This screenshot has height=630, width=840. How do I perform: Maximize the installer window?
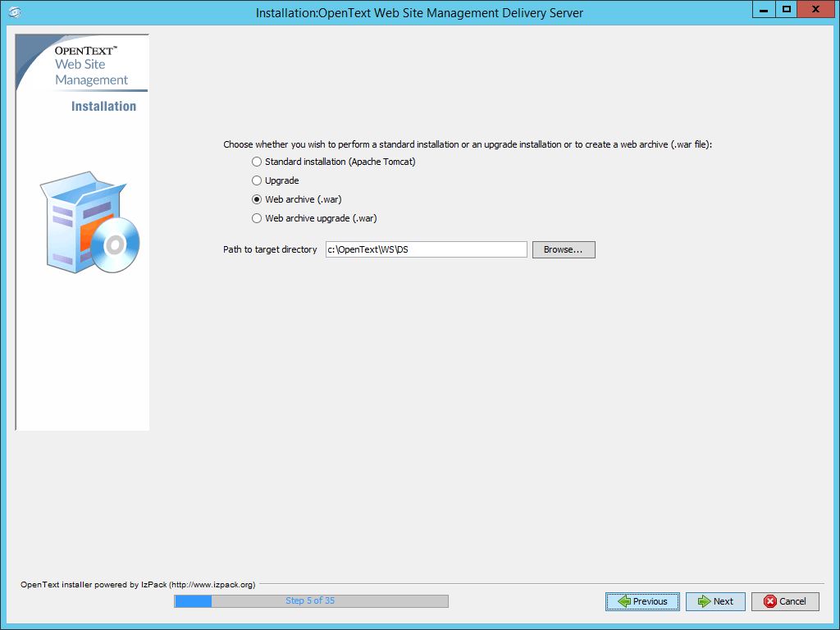[786, 10]
